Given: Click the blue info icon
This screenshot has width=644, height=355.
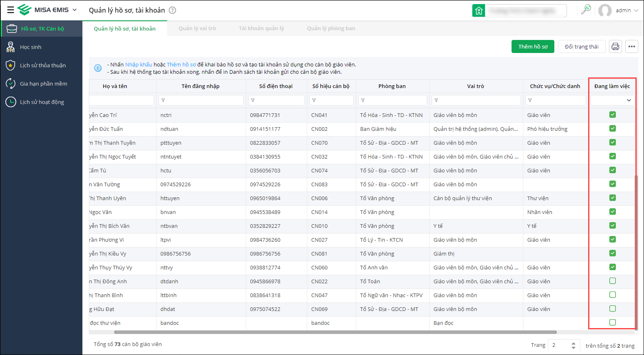Looking at the screenshot, I should [98, 68].
